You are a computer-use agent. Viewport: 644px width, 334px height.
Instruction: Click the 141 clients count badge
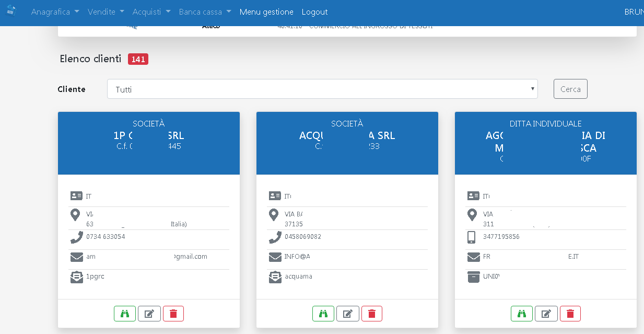(138, 59)
